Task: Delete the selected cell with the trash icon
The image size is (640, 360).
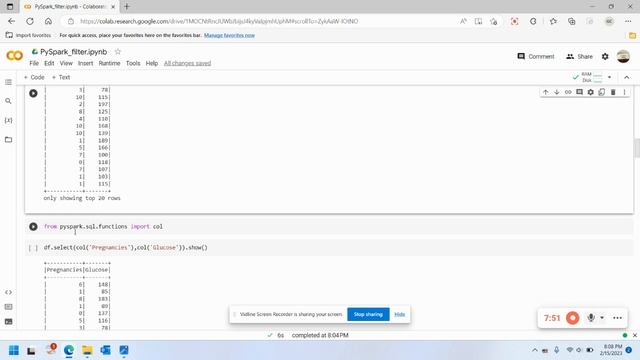Action: 613,92
